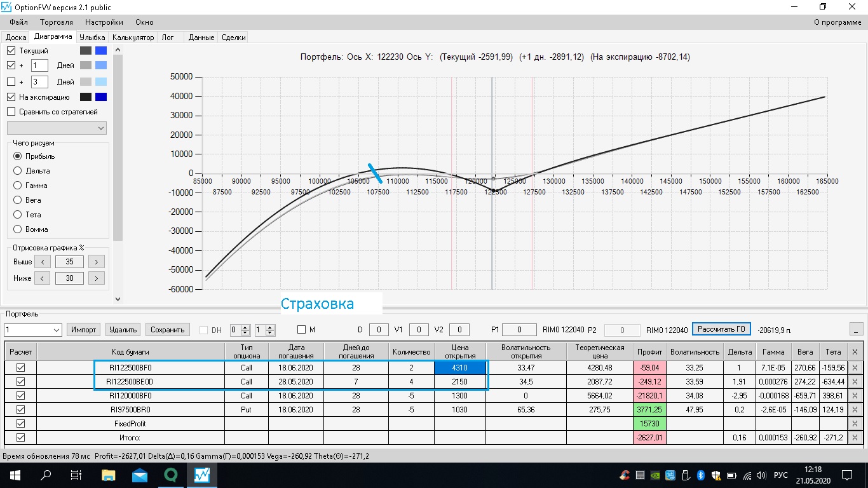This screenshot has width=868, height=488.
Task: Open the CCleaner tray icon
Action: 625,475
